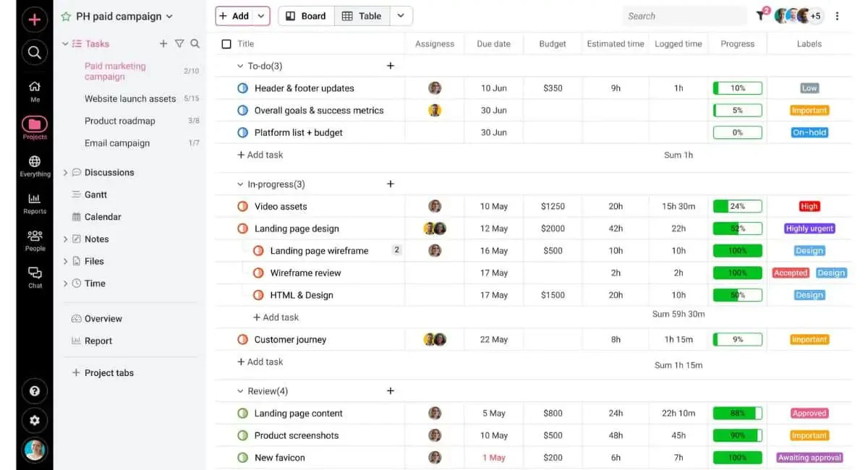Click the help question mark icon
868x470 pixels.
tap(34, 390)
